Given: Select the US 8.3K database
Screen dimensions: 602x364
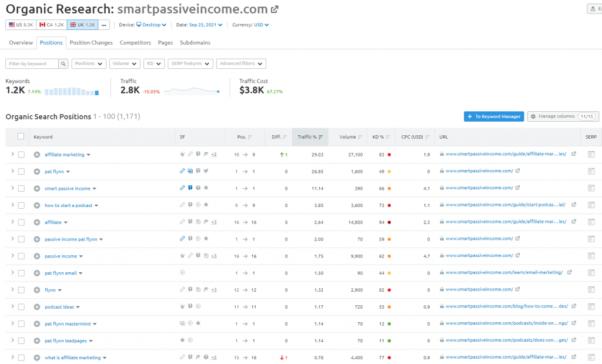Looking at the screenshot, I should [21, 25].
